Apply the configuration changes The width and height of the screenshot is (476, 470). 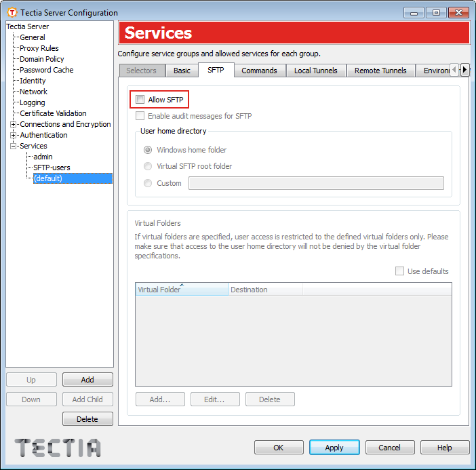tap(334, 447)
